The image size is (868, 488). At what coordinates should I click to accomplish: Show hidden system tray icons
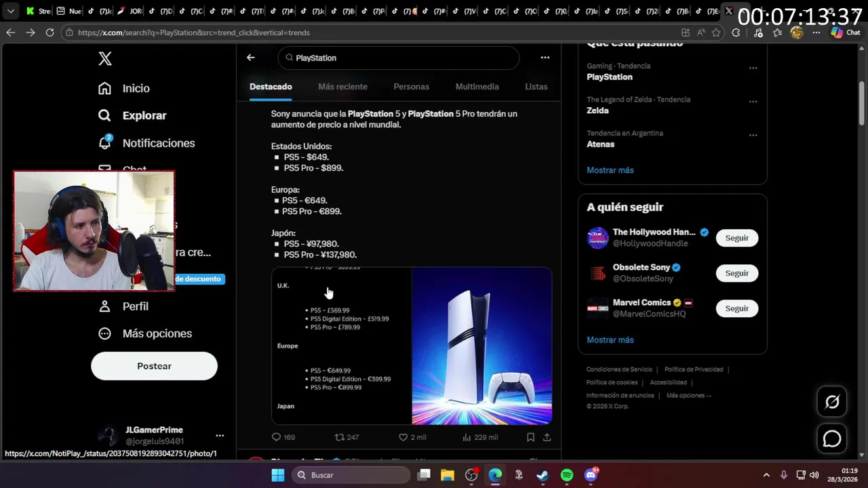(766, 475)
